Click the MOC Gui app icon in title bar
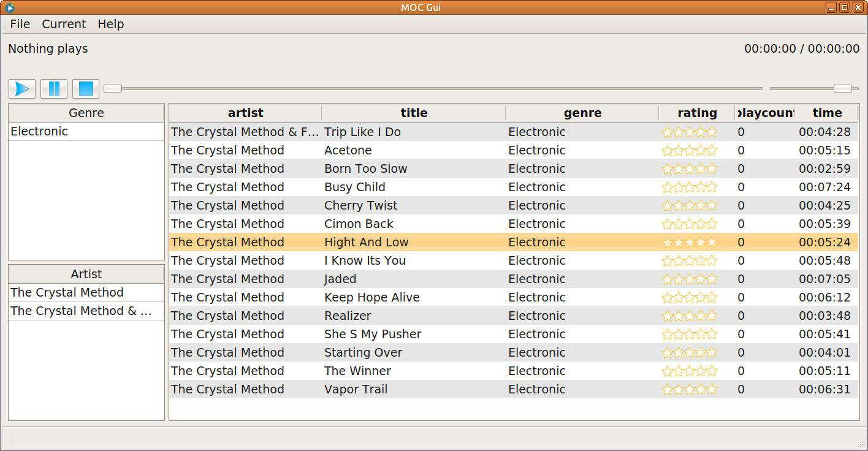The height and width of the screenshot is (451, 868). click(9, 7)
